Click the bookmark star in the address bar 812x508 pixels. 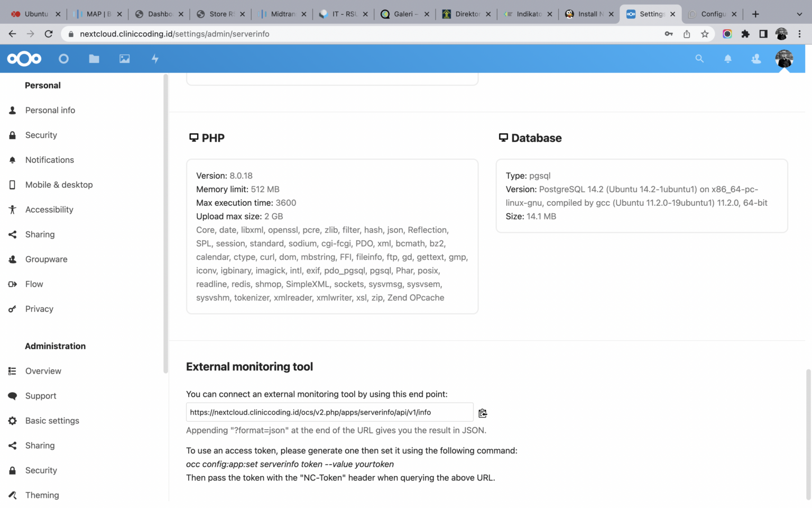point(705,33)
